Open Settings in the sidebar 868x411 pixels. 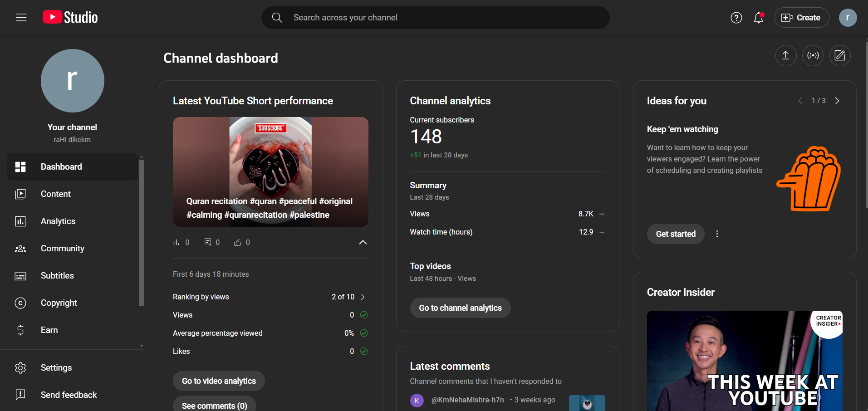[73, 368]
